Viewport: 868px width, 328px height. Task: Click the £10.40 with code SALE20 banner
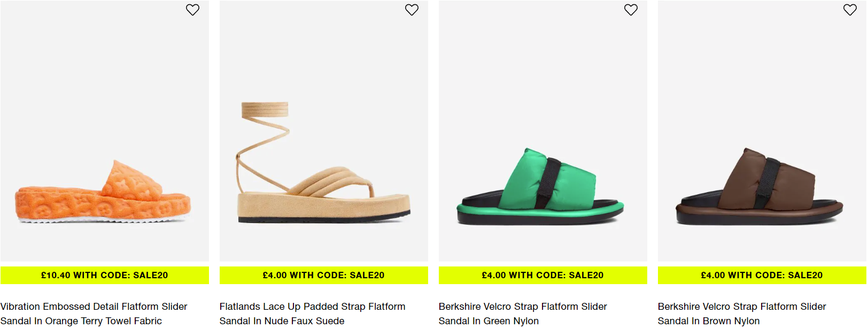105,275
